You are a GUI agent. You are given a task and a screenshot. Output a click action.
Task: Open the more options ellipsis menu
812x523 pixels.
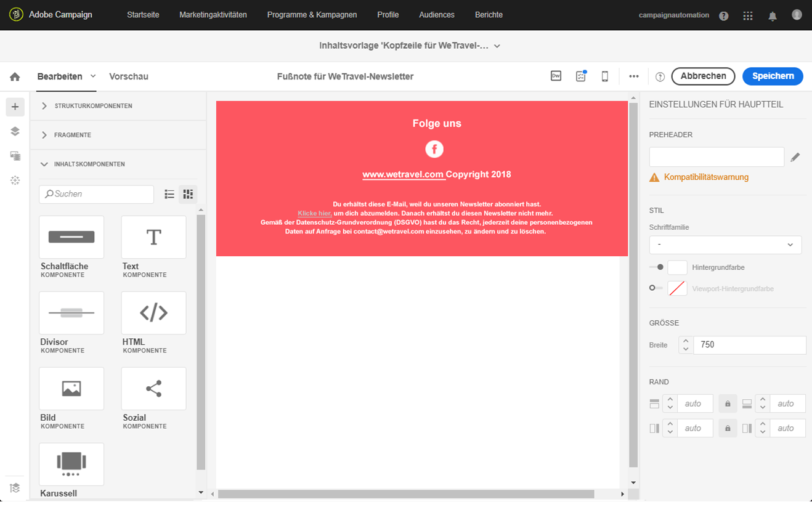634,76
